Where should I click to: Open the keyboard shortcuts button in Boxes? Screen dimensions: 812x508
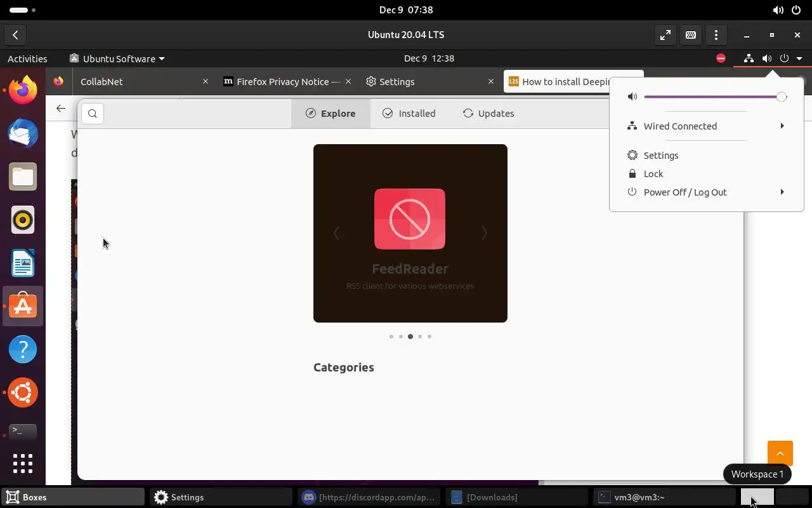point(690,35)
